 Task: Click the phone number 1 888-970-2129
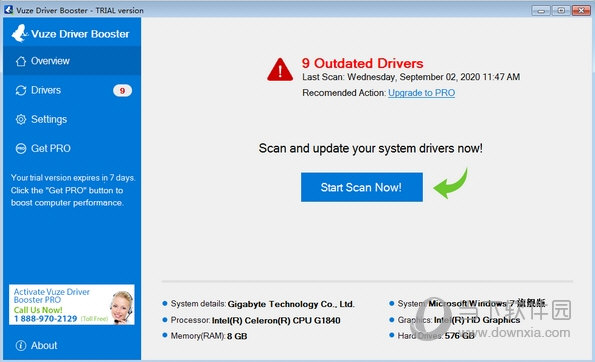[46, 319]
